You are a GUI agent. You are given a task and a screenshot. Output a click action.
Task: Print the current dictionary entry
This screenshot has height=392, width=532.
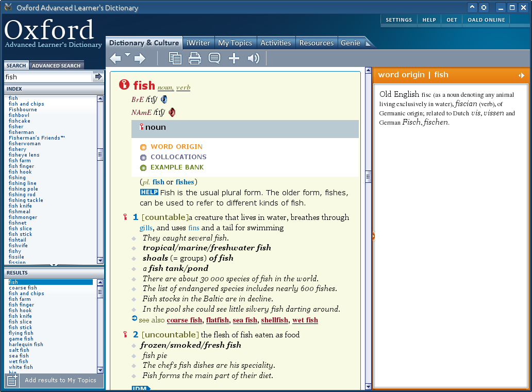point(195,58)
